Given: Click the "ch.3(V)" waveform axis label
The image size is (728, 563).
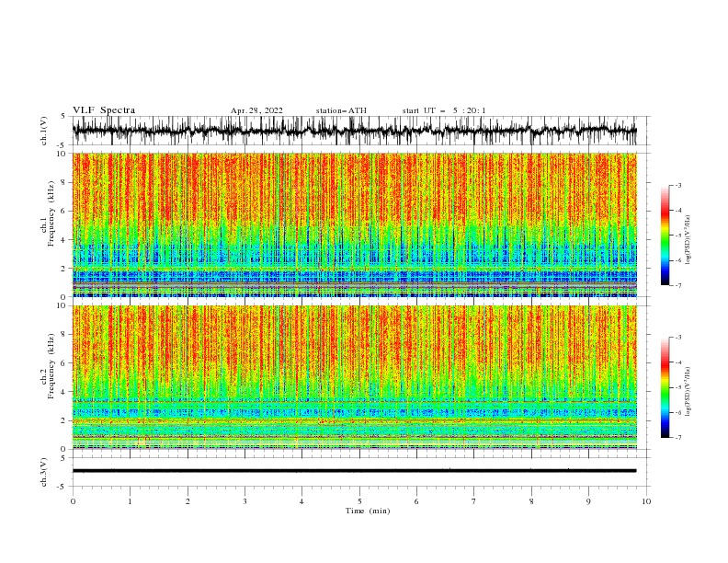Looking at the screenshot, I should click(x=44, y=472).
